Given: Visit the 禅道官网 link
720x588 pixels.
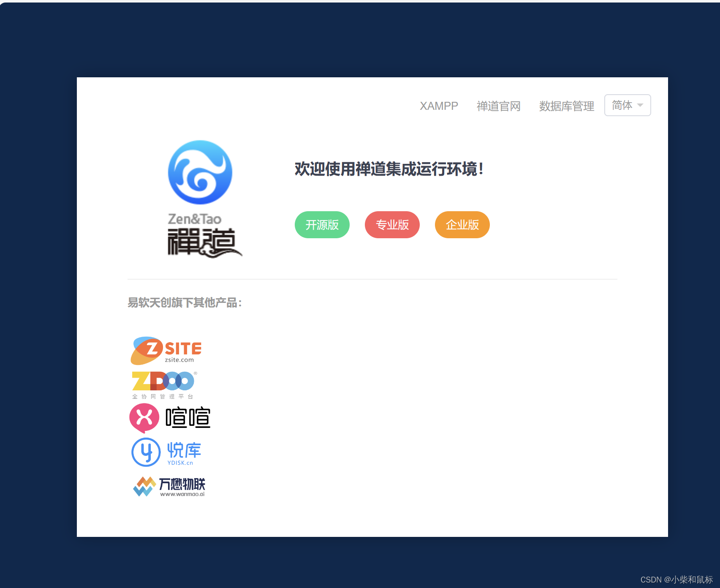Looking at the screenshot, I should tap(498, 106).
